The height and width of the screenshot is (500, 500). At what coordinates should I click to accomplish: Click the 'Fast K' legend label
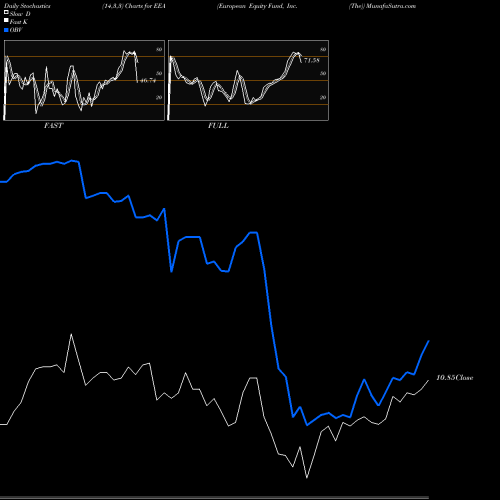pos(19,22)
